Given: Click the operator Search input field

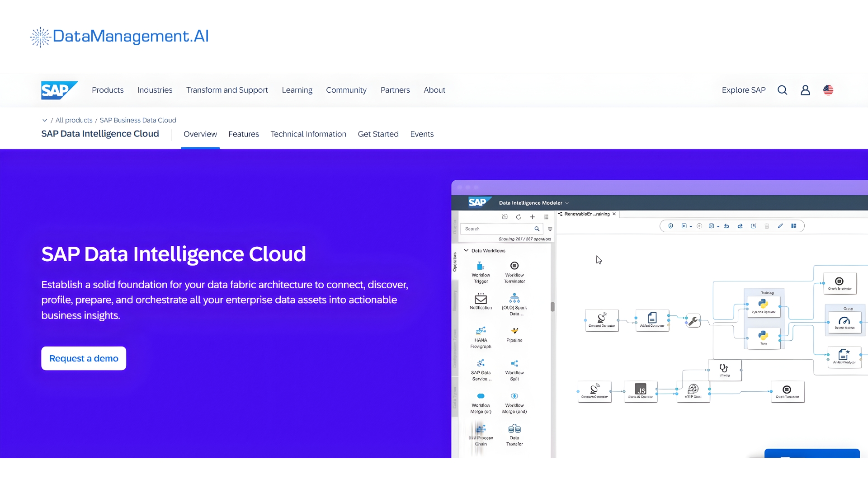Looking at the screenshot, I should [x=497, y=229].
